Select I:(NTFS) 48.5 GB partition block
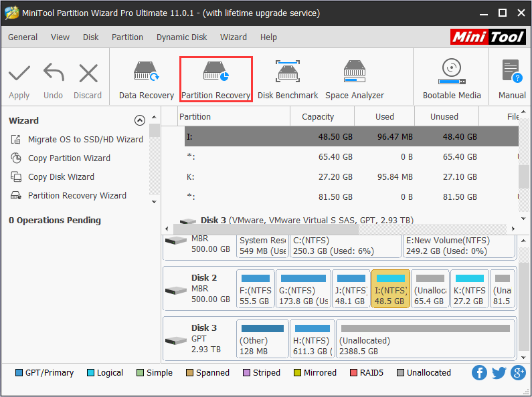The image size is (532, 397). (x=391, y=289)
